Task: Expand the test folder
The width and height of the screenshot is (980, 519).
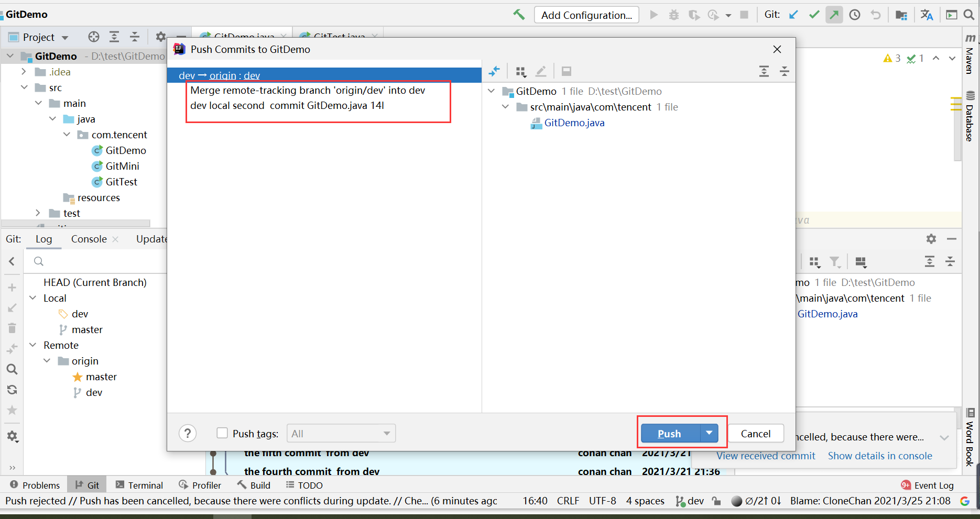Action: [x=38, y=213]
